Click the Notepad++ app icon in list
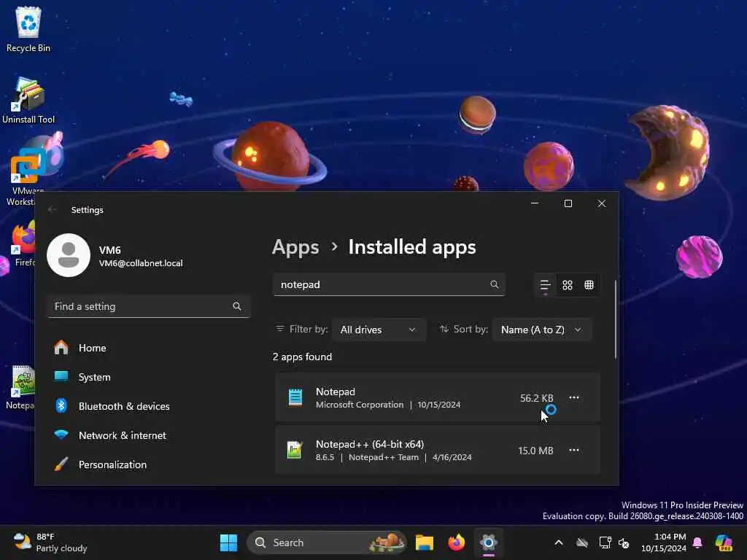The image size is (747, 560). pos(295,450)
